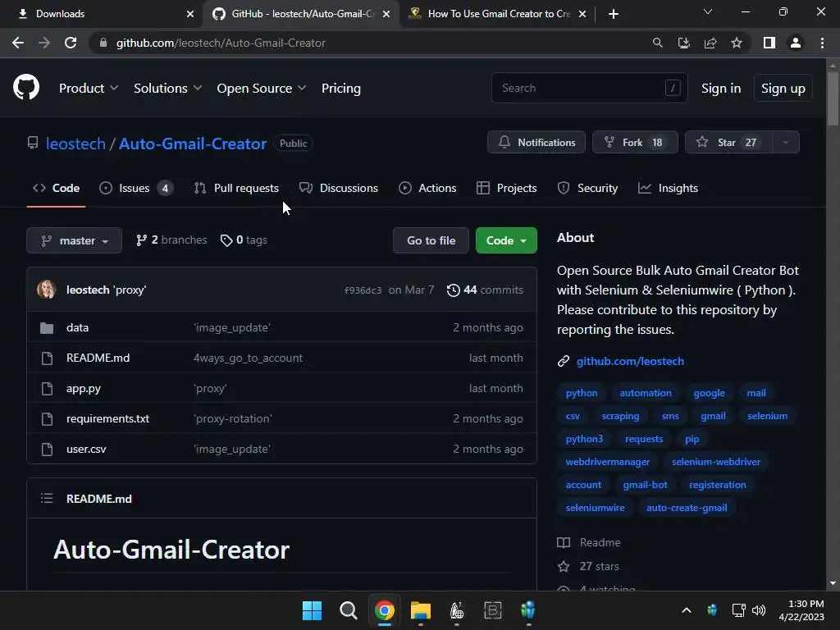The height and width of the screenshot is (630, 840).
Task: Open the data folder
Action: point(77,327)
